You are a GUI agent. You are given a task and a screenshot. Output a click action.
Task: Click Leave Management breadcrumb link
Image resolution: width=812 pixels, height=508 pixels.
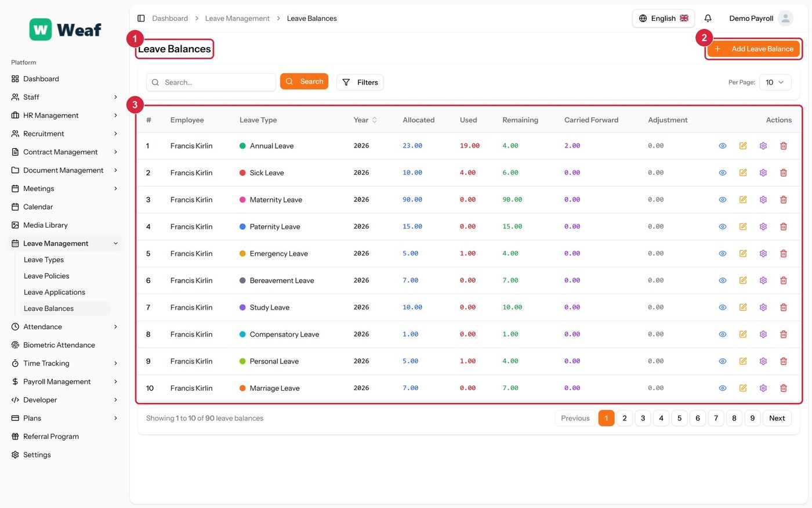(x=237, y=19)
